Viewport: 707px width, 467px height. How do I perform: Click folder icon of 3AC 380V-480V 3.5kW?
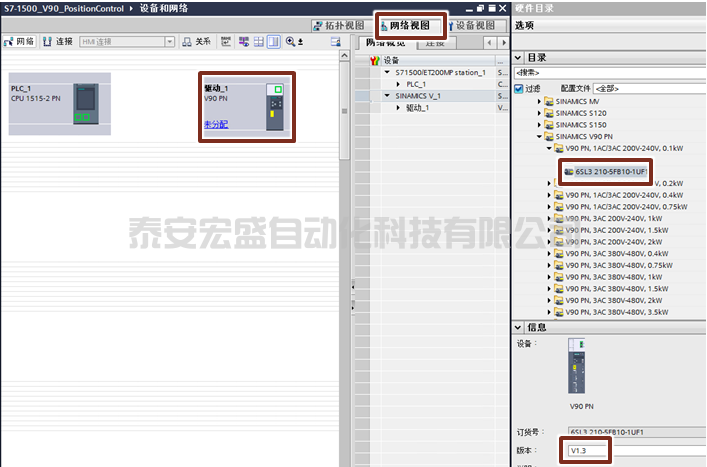[x=559, y=312]
